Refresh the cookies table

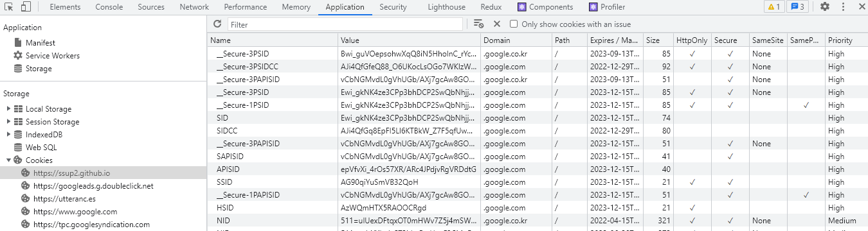pyautogui.click(x=217, y=24)
